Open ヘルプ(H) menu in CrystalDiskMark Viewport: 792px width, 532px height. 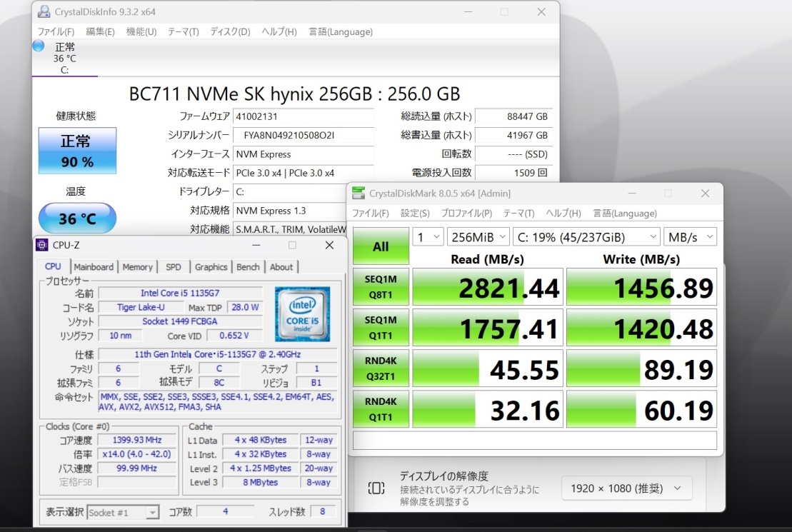tap(563, 214)
